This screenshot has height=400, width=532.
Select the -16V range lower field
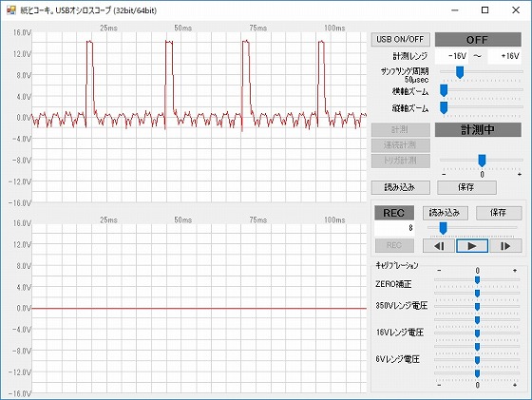tap(452, 56)
